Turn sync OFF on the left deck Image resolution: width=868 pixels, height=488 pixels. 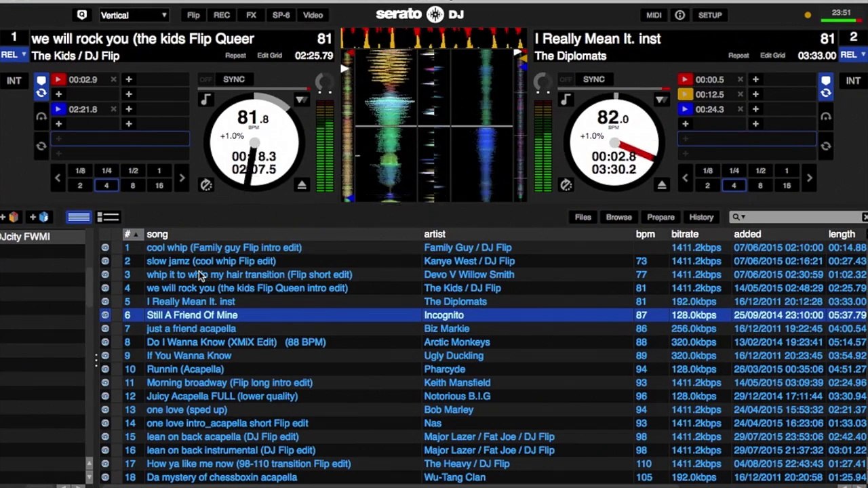tap(206, 79)
